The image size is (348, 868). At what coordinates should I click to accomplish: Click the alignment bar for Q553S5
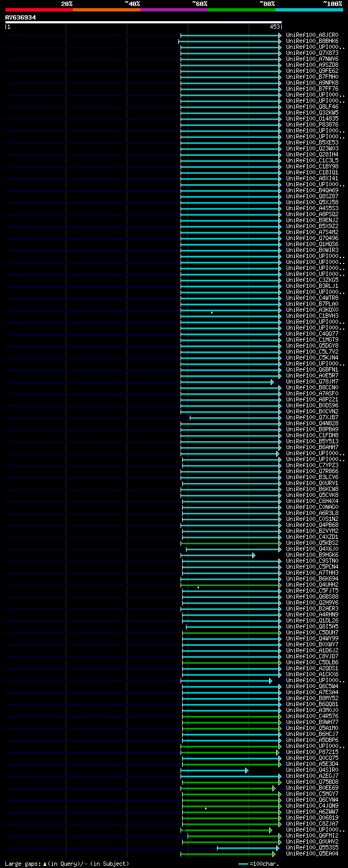pyautogui.click(x=248, y=848)
